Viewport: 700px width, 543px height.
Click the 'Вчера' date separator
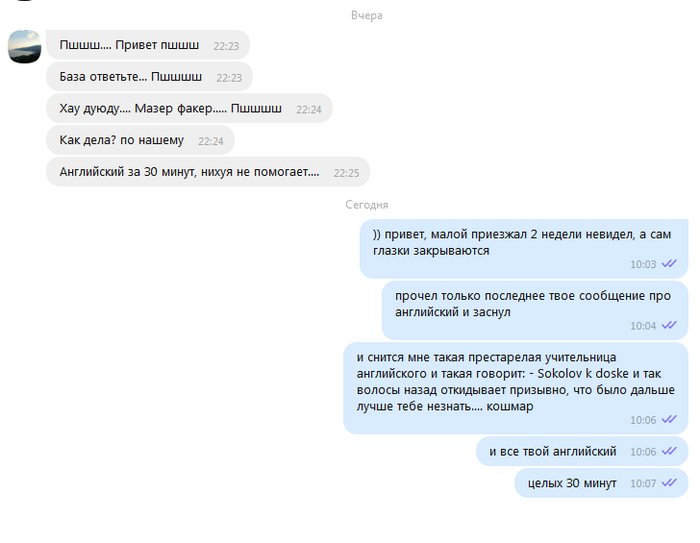(367, 16)
